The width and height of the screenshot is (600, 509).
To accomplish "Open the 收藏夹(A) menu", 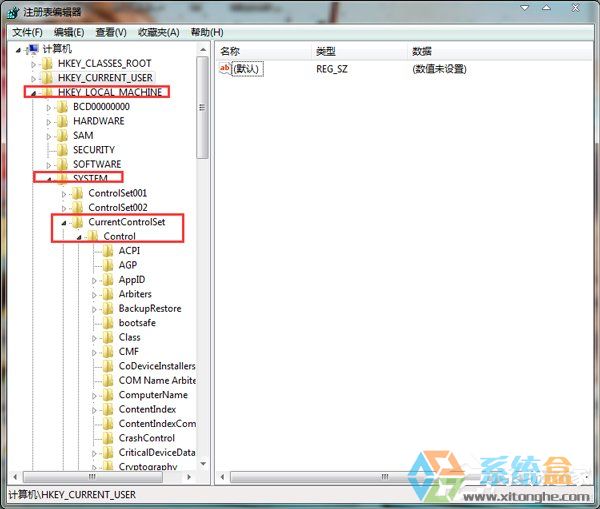I will tap(158, 32).
